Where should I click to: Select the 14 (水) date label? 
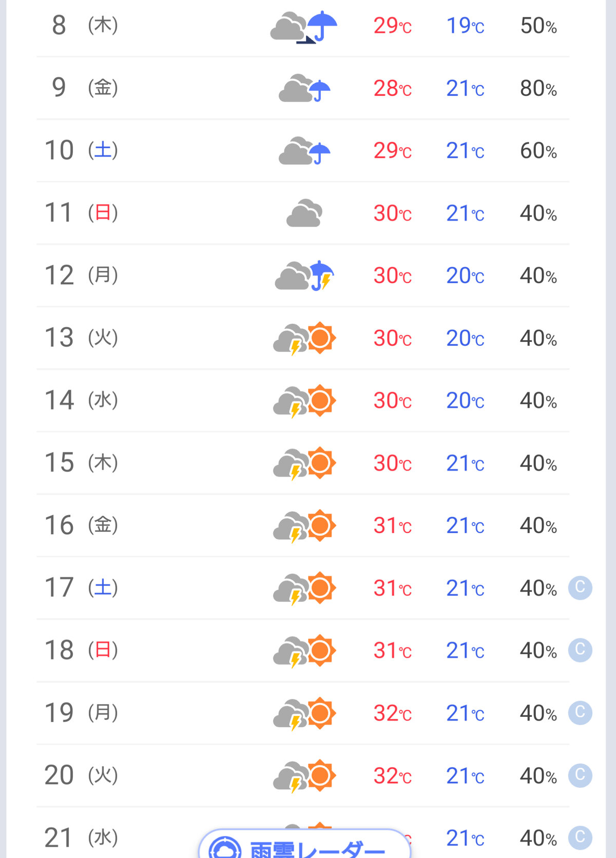[81, 400]
